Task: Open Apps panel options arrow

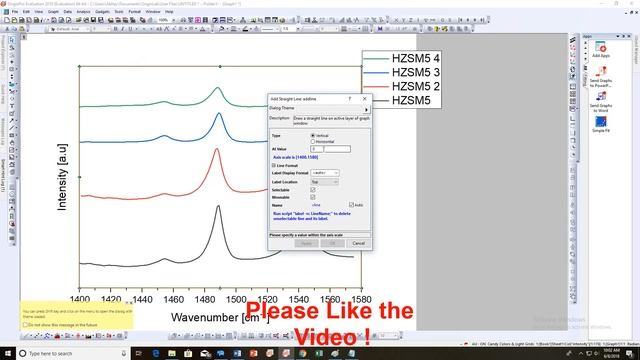Action: coord(618,36)
